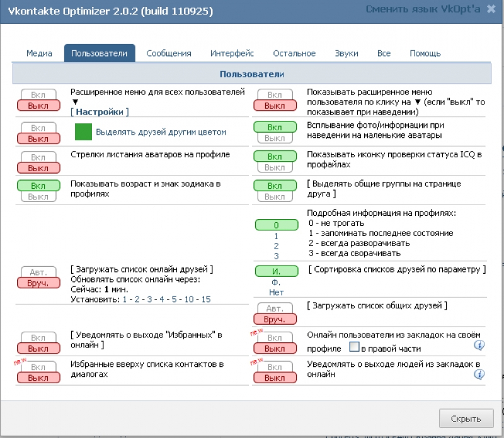
Task: Disable ICQ status icon with 'Выкл'
Action: pyautogui.click(x=275, y=167)
